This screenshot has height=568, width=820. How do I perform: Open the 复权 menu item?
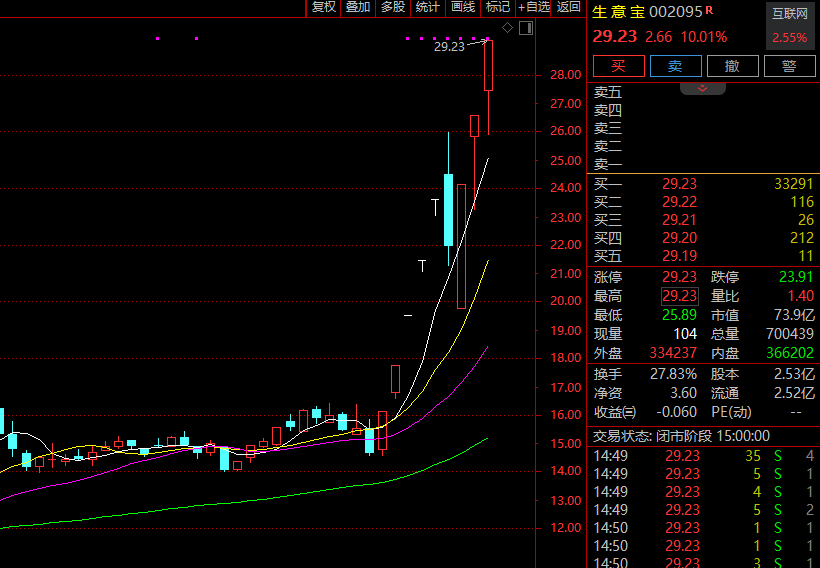tap(323, 7)
